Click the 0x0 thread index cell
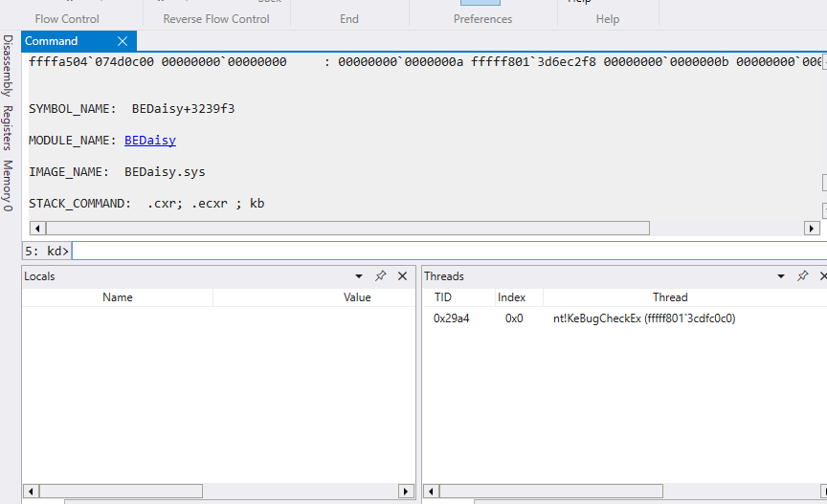The image size is (827, 504). click(x=514, y=318)
